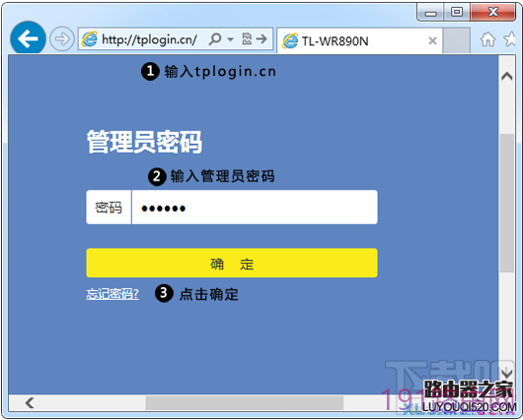The height and width of the screenshot is (420, 523).
Task: Click the vertical scrollbar thumb
Action: click(x=506, y=203)
